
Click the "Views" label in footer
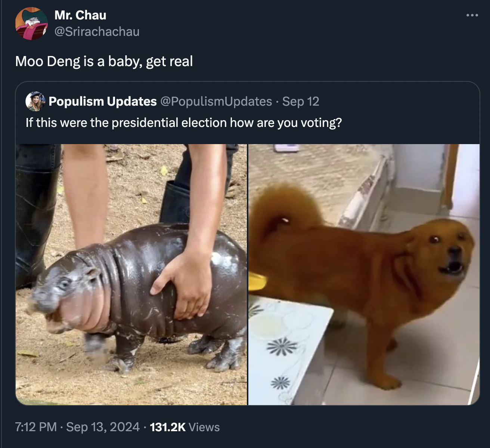coord(204,427)
